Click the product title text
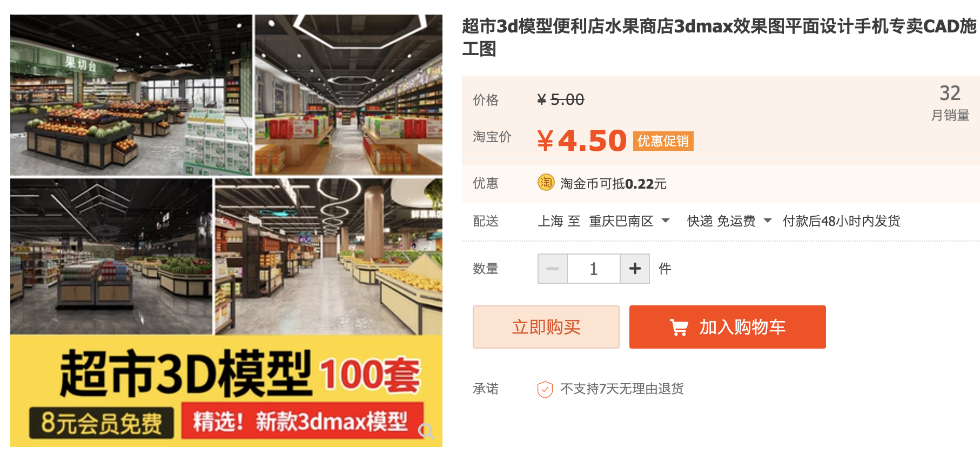This screenshot has height=454, width=980. (719, 37)
